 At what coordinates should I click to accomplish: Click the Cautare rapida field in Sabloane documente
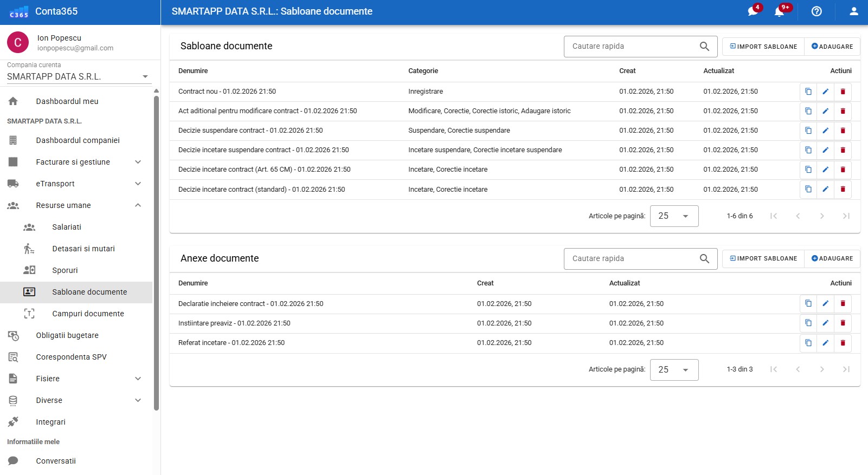[632, 47]
